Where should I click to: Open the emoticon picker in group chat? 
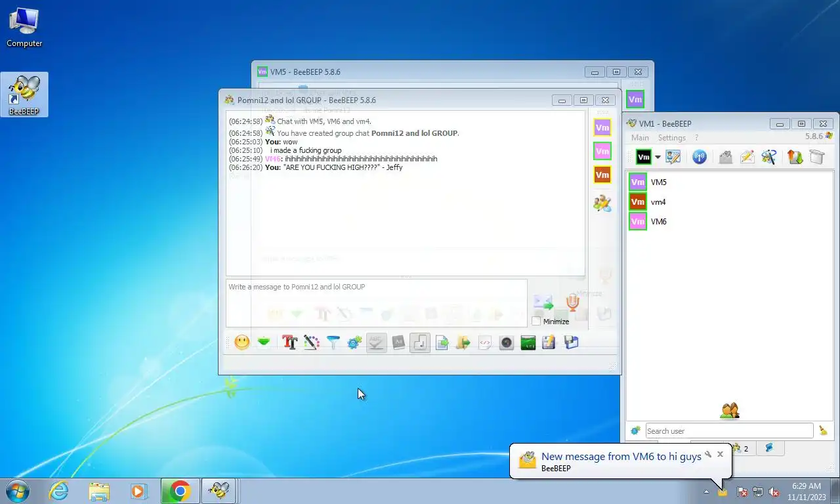242,343
